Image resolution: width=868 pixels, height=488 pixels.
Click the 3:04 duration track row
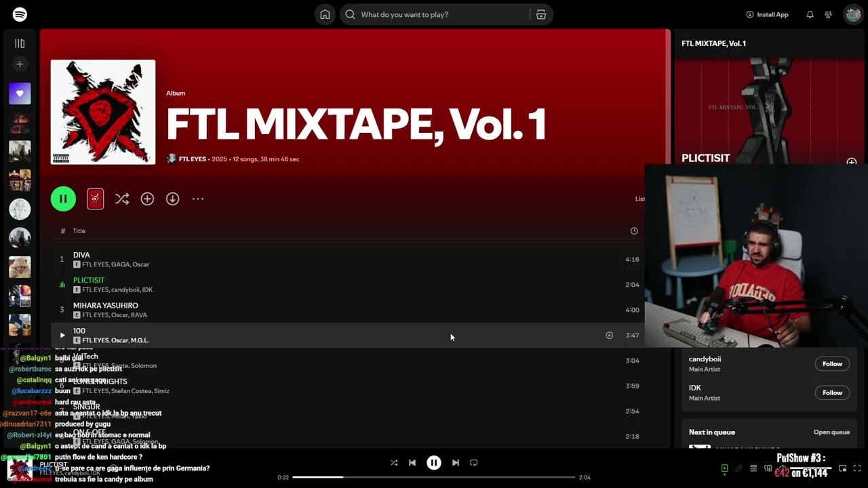click(348, 361)
